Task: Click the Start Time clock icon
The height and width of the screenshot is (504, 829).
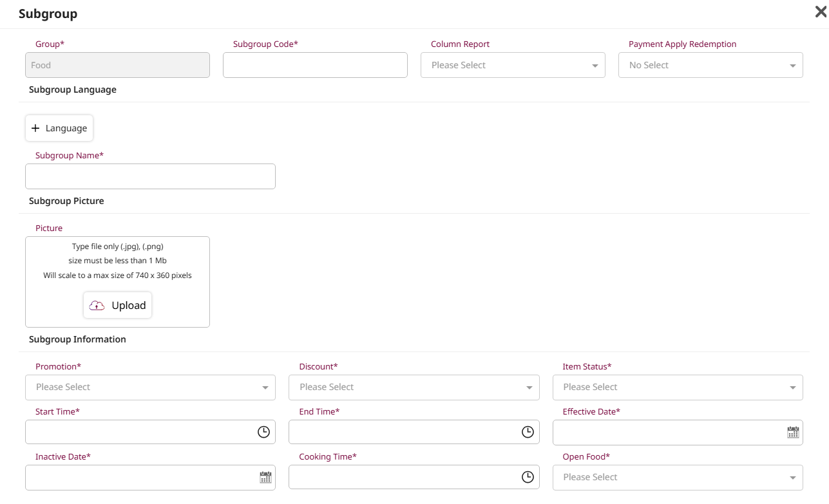Action: point(263,432)
